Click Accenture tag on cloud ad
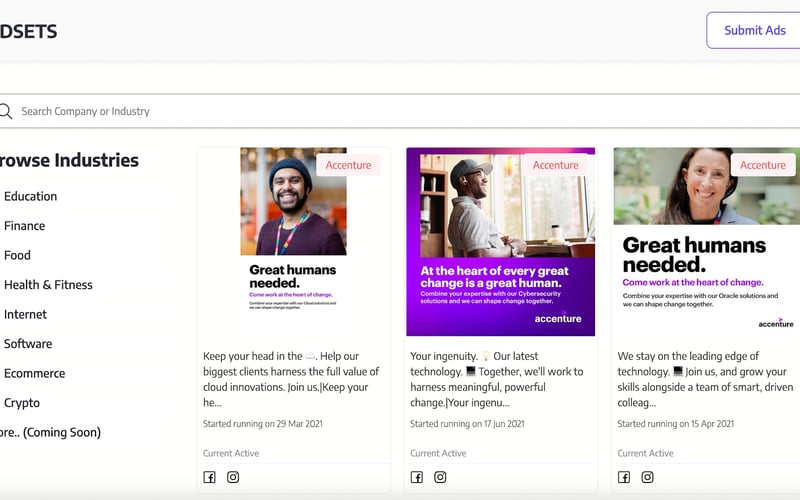 [348, 165]
